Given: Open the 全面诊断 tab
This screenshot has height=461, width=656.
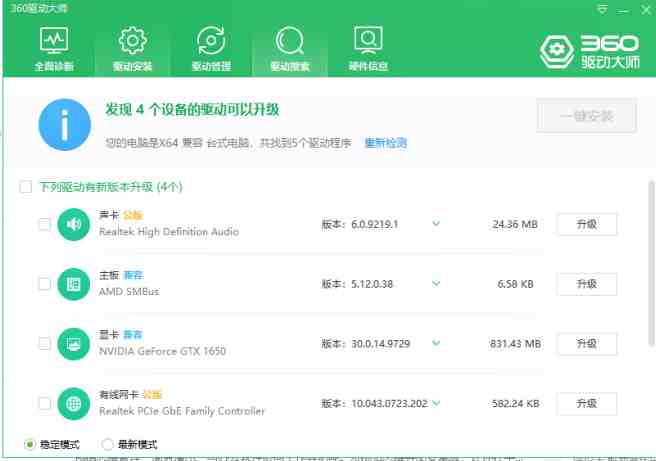Looking at the screenshot, I should 54,49.
